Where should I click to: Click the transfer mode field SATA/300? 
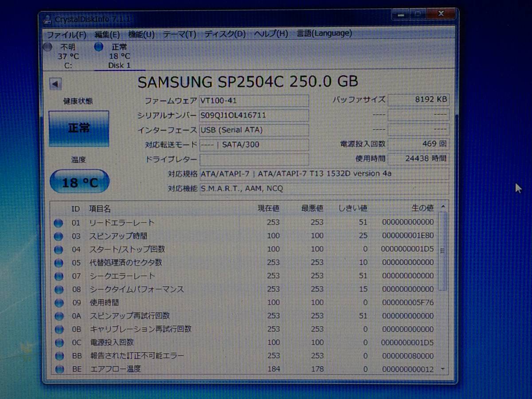[254, 145]
